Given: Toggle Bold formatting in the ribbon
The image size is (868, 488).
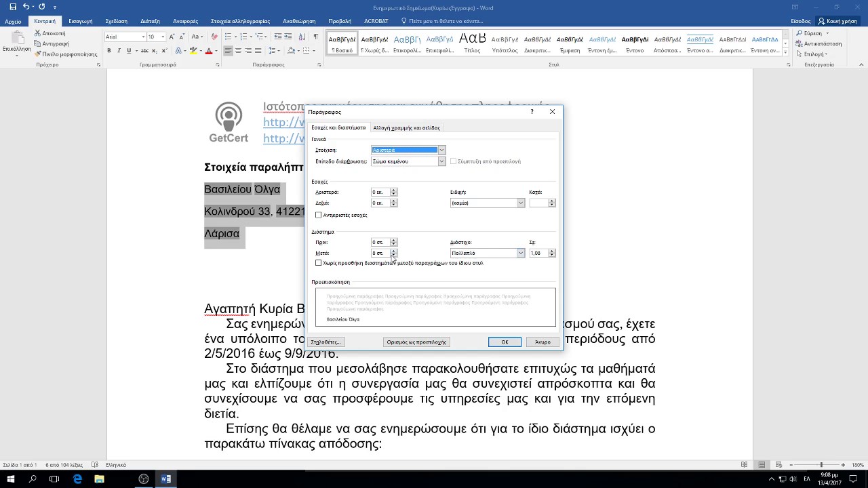Looking at the screenshot, I should (109, 51).
